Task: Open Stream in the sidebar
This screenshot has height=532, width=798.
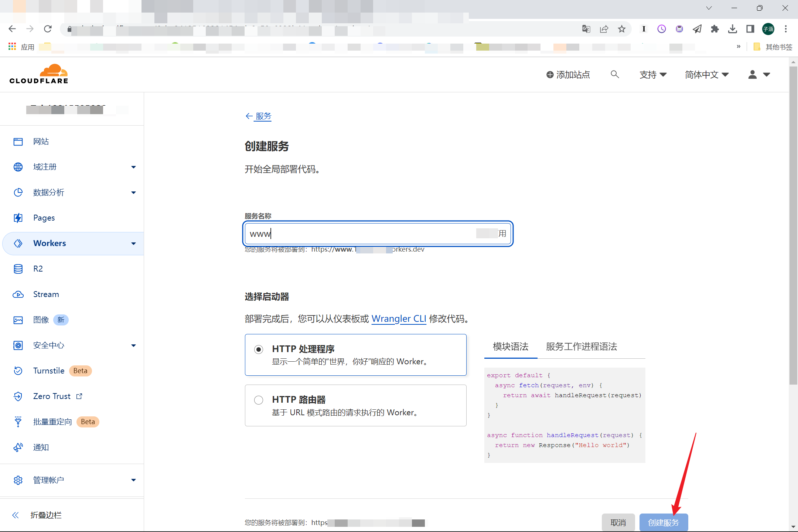Action: (46, 294)
